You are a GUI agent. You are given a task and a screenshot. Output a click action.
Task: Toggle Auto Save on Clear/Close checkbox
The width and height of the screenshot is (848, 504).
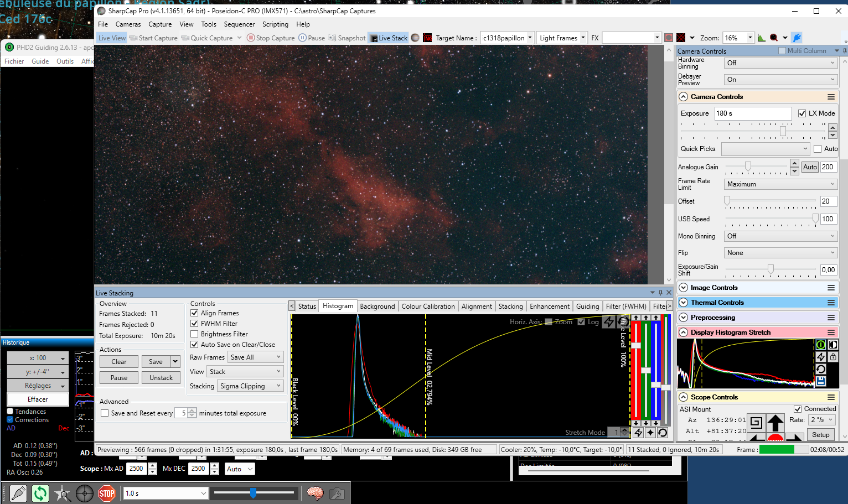(194, 345)
